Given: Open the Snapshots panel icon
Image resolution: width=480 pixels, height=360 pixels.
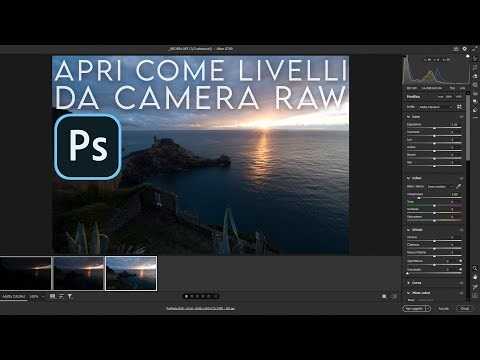Looking at the screenshot, I should 475,102.
